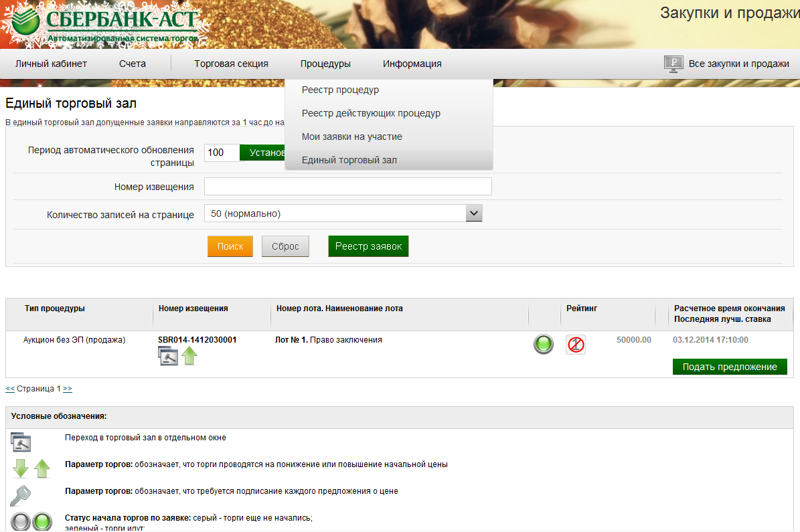
Task: Choose Мои заявки на участие menu item
Action: [351, 137]
